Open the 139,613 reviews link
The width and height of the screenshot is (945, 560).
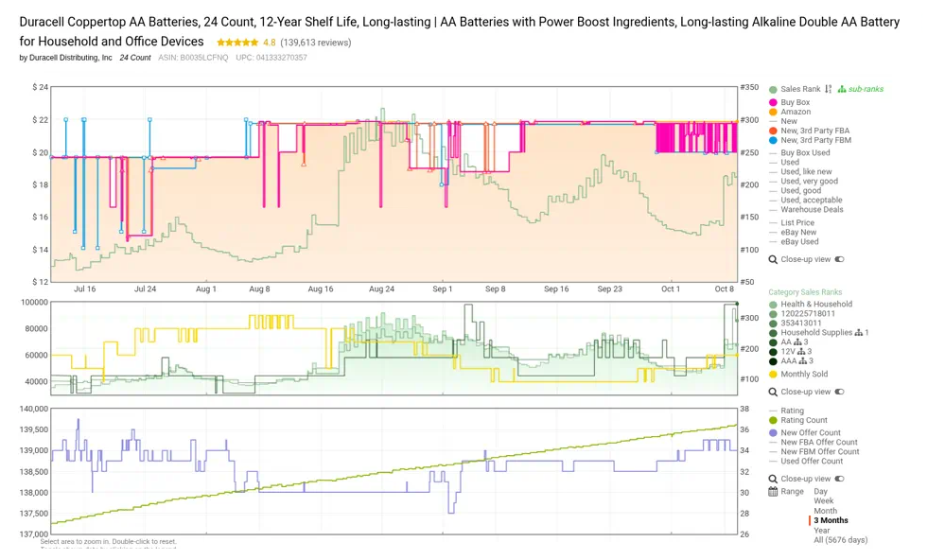tap(316, 43)
